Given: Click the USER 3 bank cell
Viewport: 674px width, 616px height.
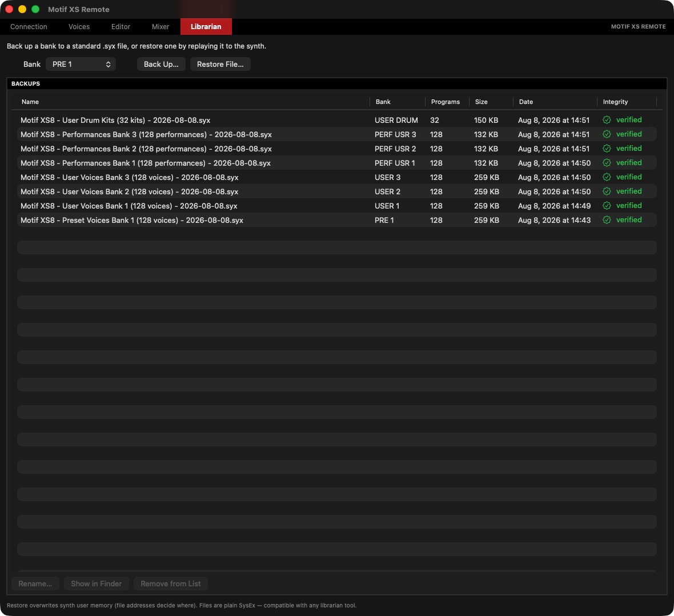Looking at the screenshot, I should (387, 177).
